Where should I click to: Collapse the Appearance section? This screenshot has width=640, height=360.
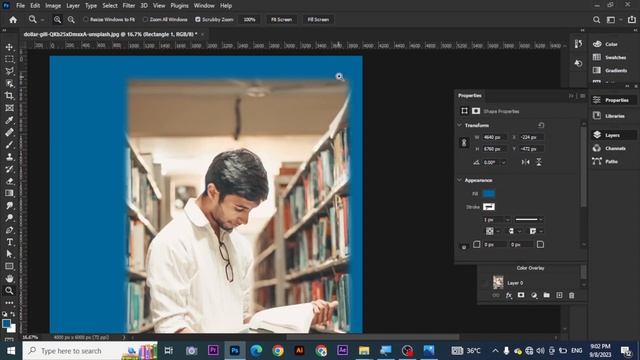click(x=460, y=180)
